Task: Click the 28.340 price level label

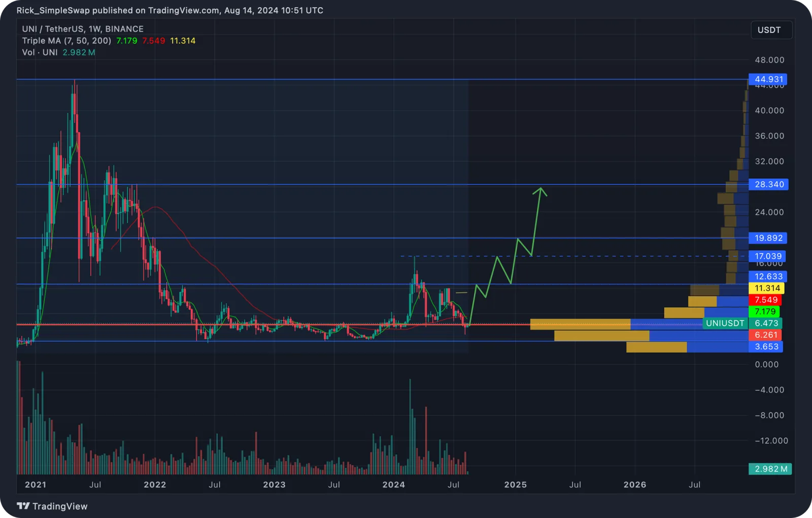Action: point(768,184)
